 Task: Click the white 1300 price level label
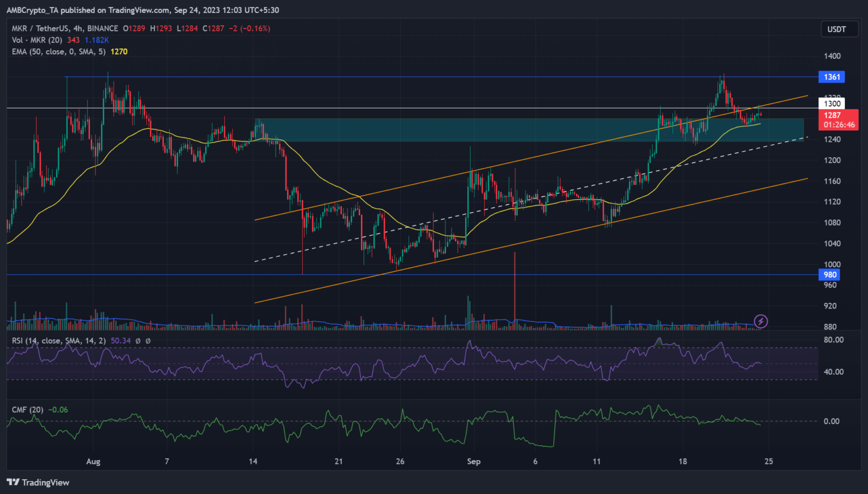[831, 103]
